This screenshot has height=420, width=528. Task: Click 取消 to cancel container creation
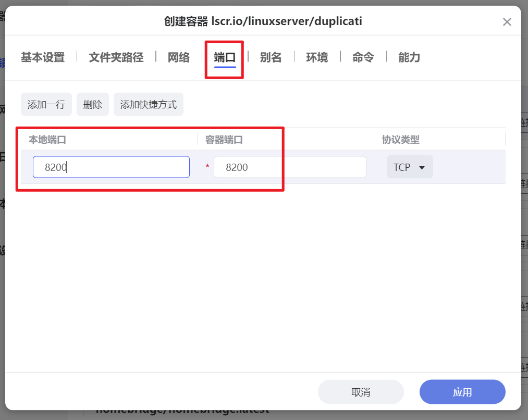[x=361, y=391]
